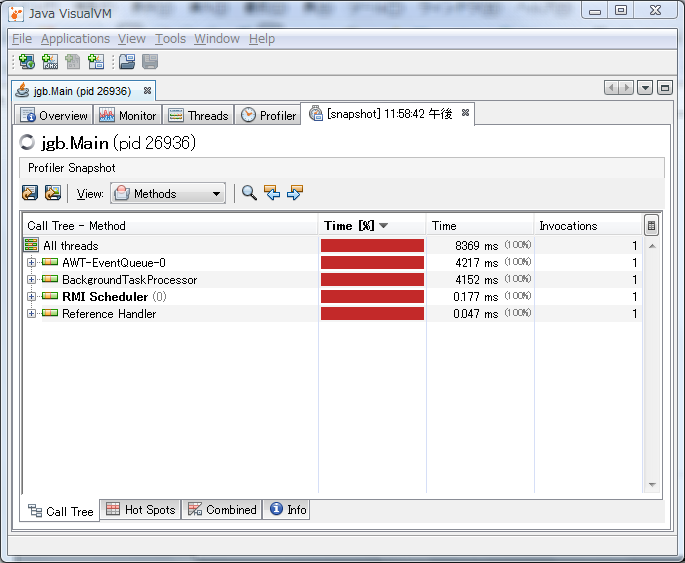
Task: Open the Window menu
Action: 217,39
